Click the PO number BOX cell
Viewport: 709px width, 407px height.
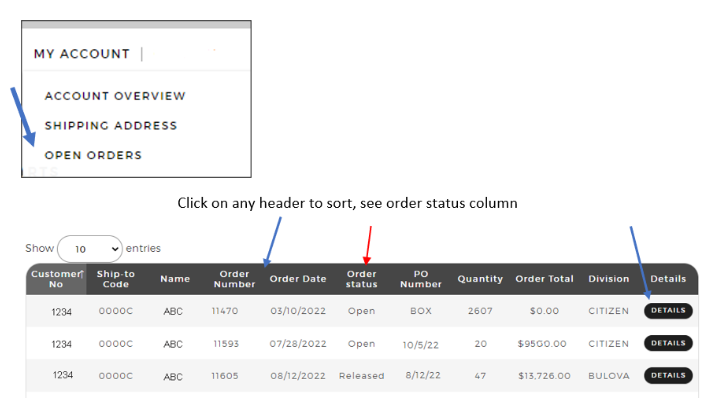[x=421, y=311]
